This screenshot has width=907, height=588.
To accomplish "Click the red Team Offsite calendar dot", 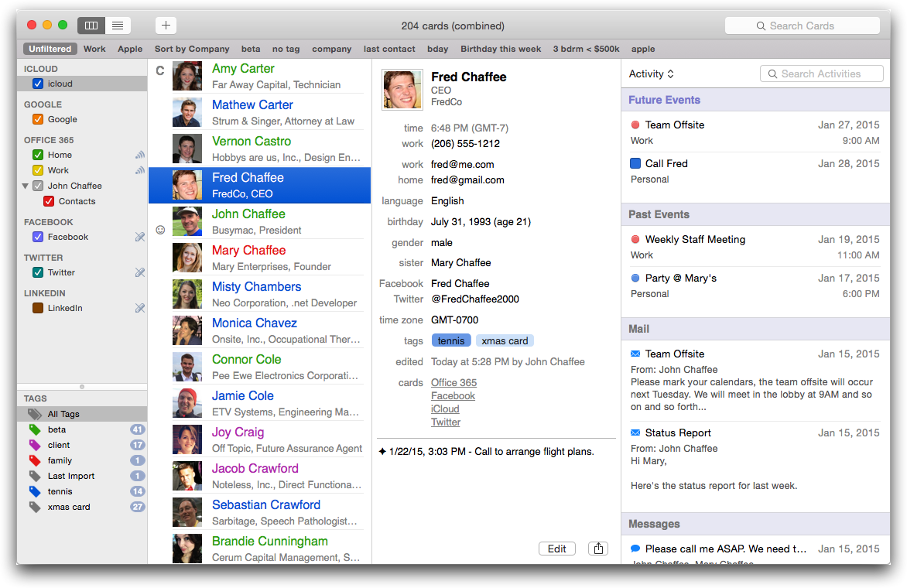I will click(635, 125).
